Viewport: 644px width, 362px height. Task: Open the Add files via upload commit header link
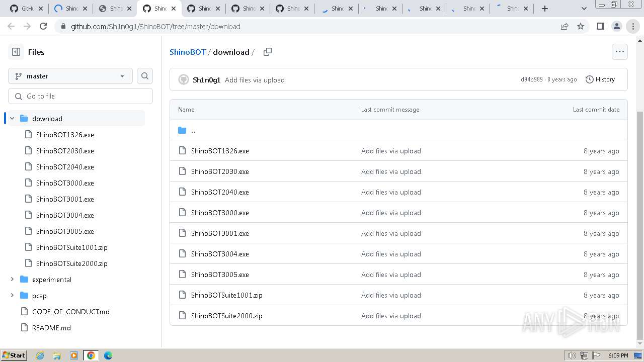255,80
